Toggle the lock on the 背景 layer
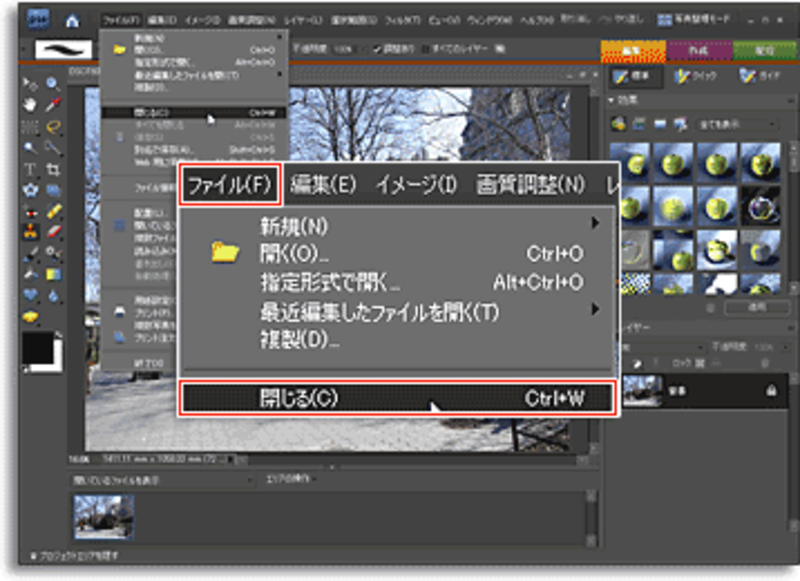The width and height of the screenshot is (800, 581). point(771,390)
